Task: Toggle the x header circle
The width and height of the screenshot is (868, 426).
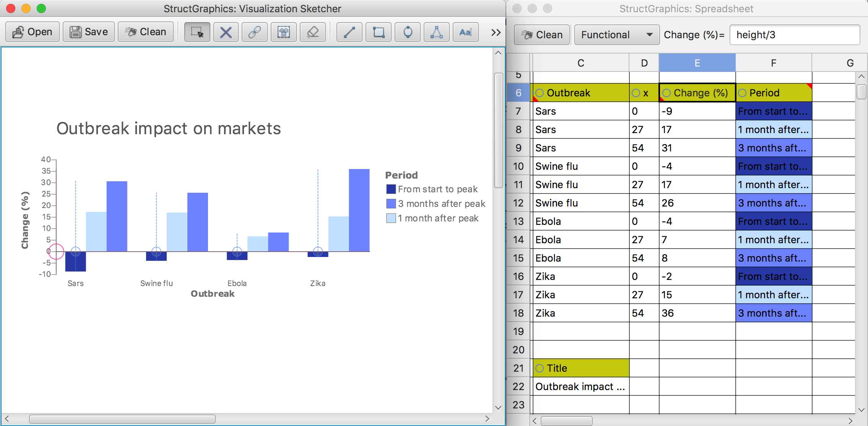Action: tap(636, 93)
